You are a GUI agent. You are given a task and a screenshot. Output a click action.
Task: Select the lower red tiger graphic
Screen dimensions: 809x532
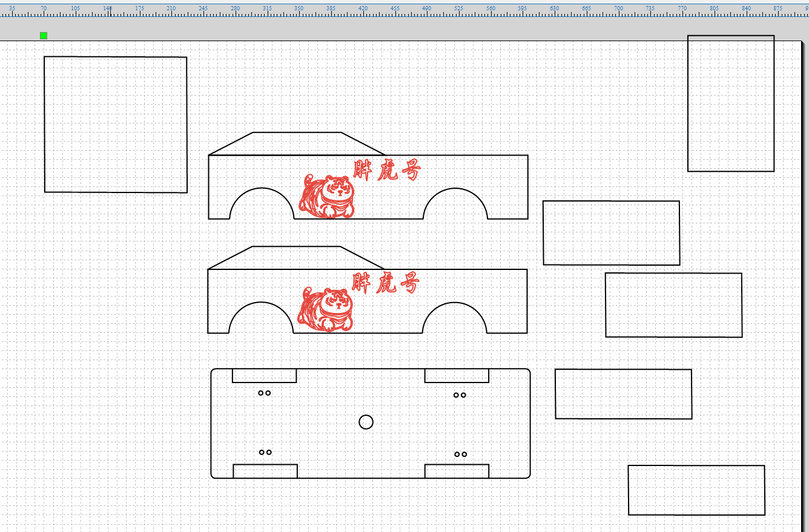click(x=326, y=310)
